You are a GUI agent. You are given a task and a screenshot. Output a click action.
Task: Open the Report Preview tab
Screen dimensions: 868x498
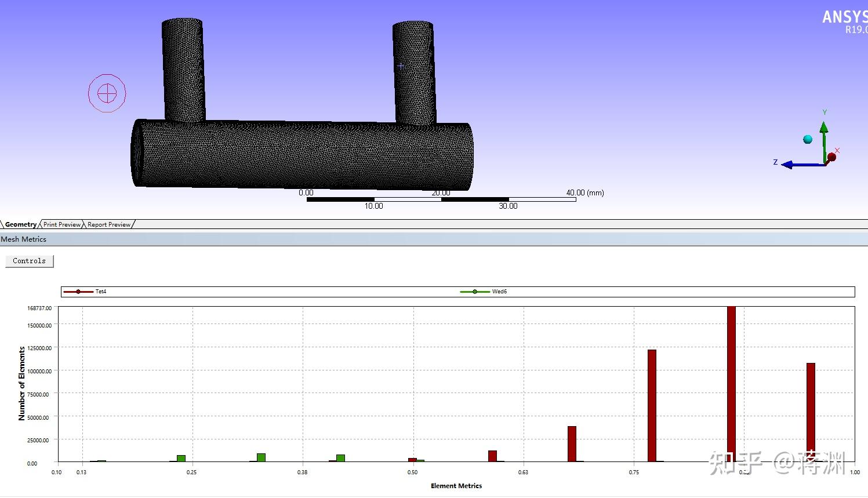click(108, 224)
